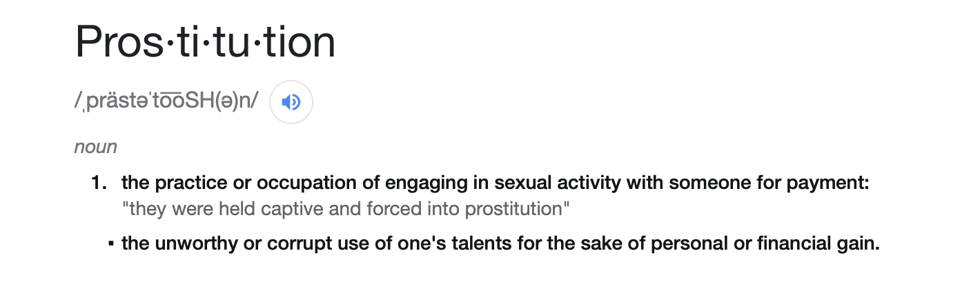Click the square bullet before the sub-definition
The image size is (980, 291).
click(x=110, y=244)
